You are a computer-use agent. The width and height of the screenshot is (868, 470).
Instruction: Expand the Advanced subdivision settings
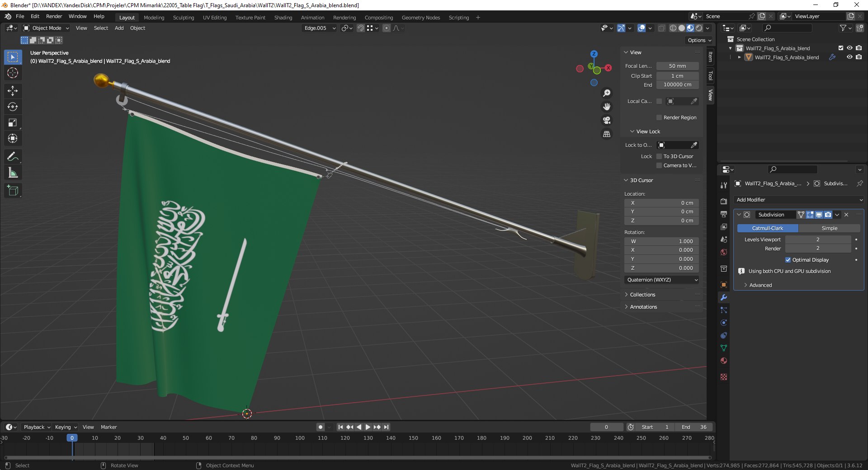(760, 285)
